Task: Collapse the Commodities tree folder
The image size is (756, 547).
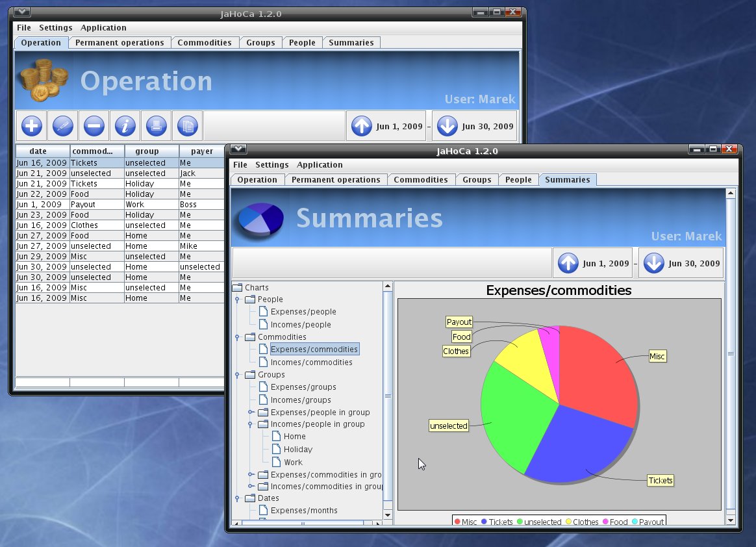Action: tap(238, 337)
